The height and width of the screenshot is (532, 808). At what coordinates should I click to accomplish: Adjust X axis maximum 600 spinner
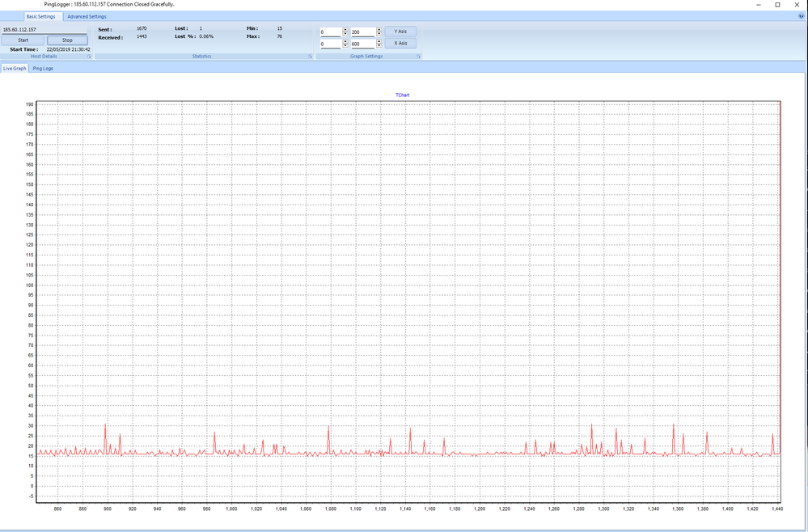tap(379, 44)
